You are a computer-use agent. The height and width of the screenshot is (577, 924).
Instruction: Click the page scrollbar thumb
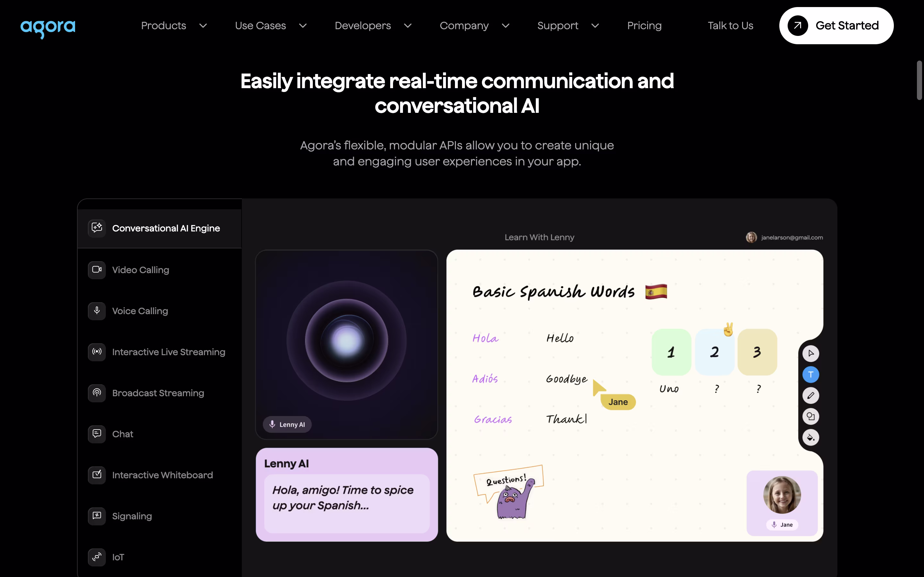919,80
